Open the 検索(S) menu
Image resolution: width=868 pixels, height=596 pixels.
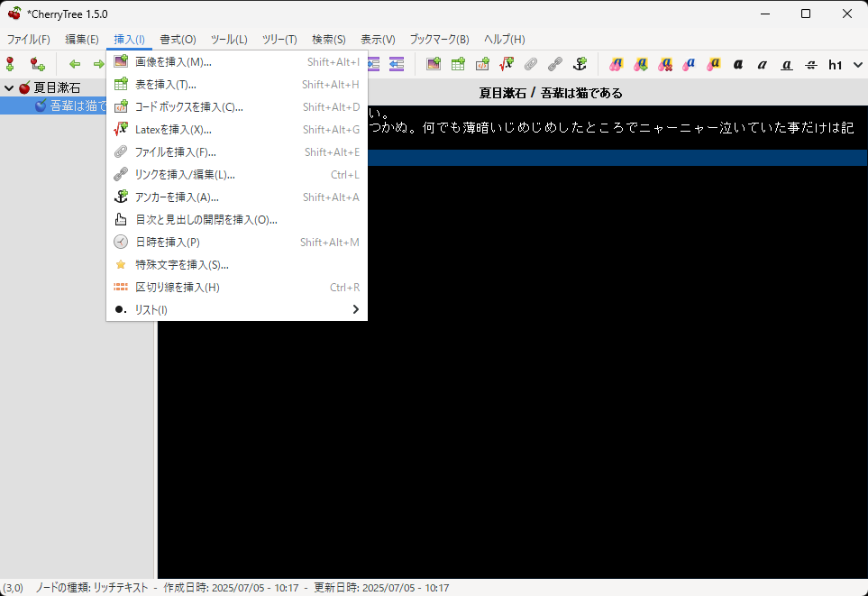pos(329,40)
